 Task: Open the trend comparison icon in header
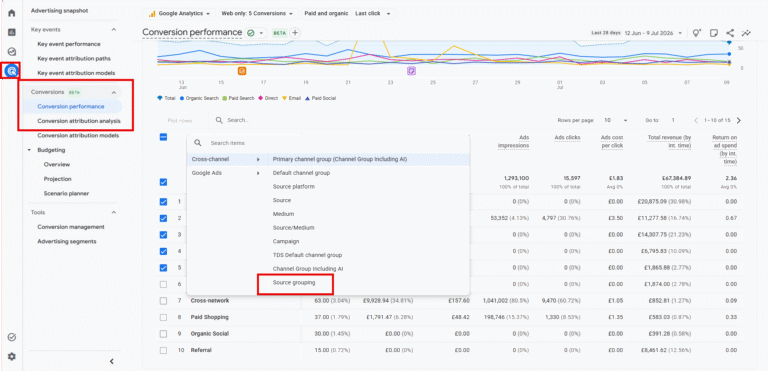pos(746,33)
